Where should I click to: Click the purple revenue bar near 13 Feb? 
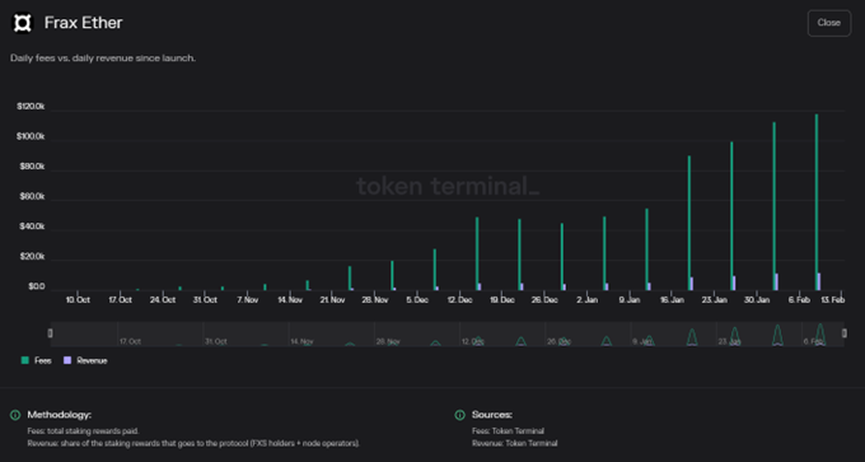pos(819,282)
